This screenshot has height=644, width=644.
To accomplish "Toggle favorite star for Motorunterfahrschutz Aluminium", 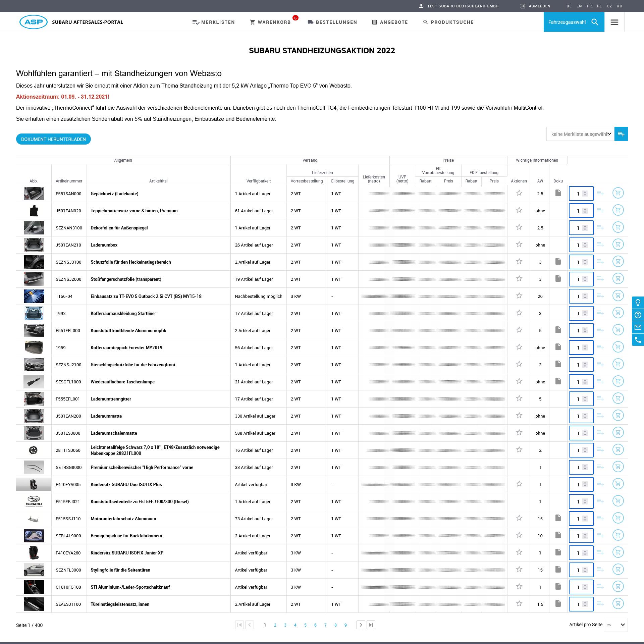I will [519, 518].
